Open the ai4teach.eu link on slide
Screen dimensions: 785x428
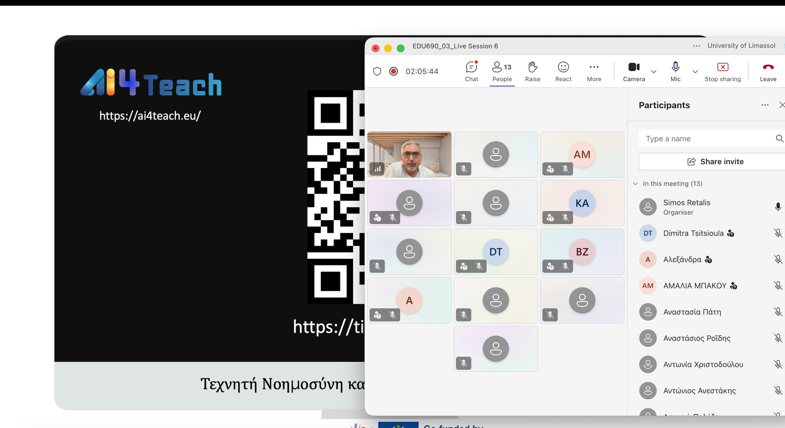coord(150,116)
